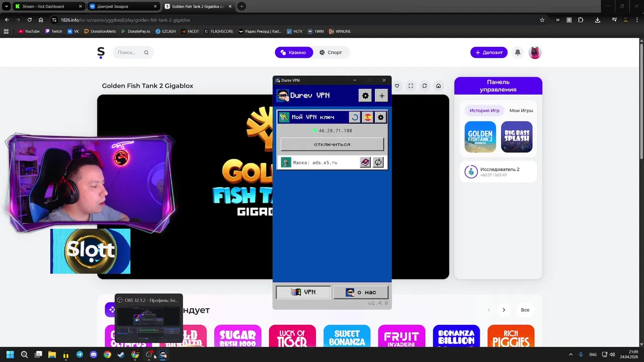Click the Маска: ads.x5.ru text
Image resolution: width=644 pixels, height=362 pixels.
[315, 162]
